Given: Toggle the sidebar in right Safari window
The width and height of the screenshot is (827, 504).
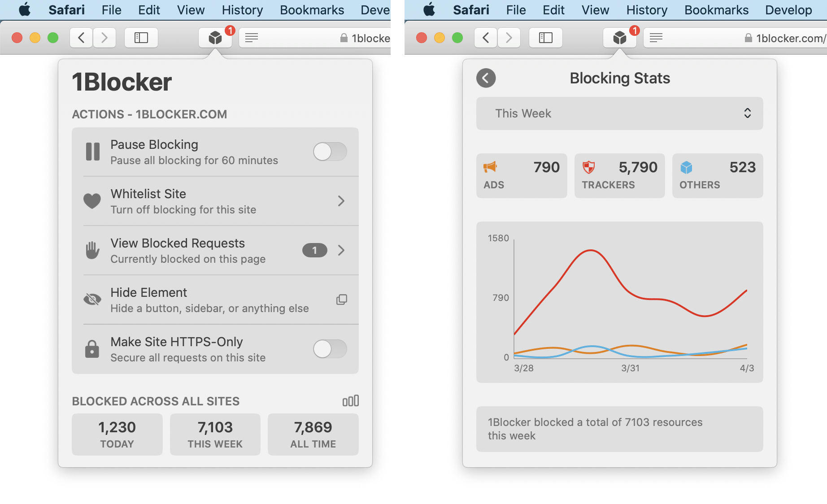Looking at the screenshot, I should point(546,38).
